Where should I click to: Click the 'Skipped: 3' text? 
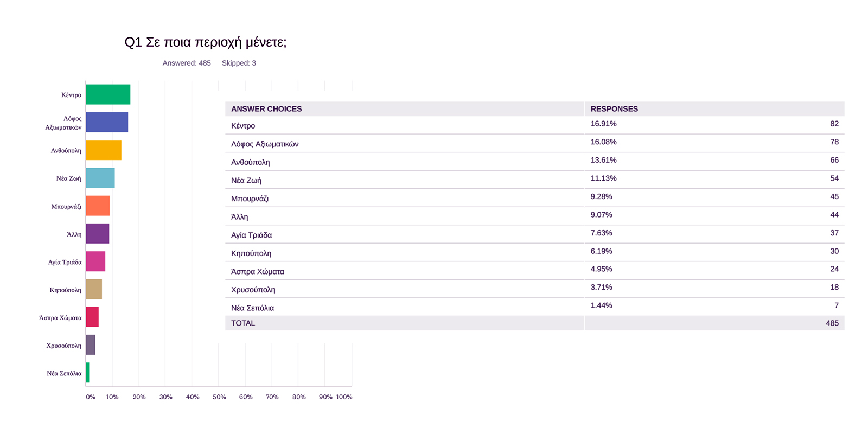pos(239,63)
